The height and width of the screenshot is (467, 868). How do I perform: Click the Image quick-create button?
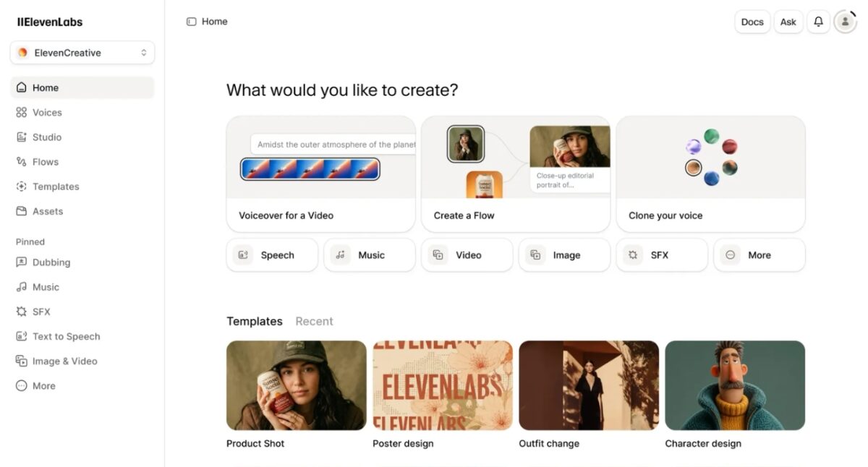click(565, 255)
